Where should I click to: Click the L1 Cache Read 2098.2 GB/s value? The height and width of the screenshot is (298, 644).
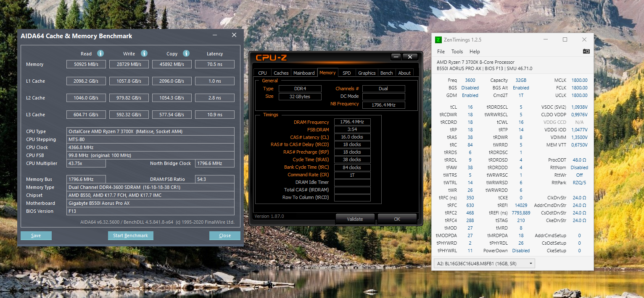(86, 81)
